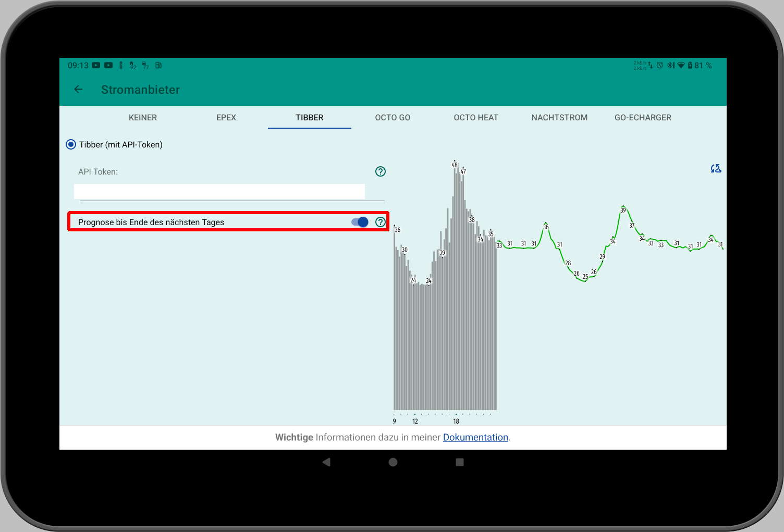This screenshot has height=532, width=784.
Task: Open the OCTO GO tab
Action: click(x=393, y=118)
